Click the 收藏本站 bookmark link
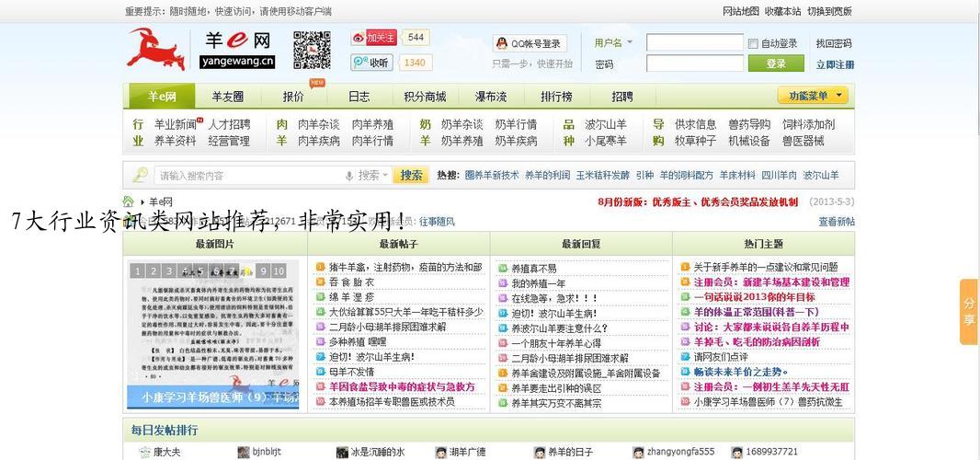The image size is (980, 460). 782,11
